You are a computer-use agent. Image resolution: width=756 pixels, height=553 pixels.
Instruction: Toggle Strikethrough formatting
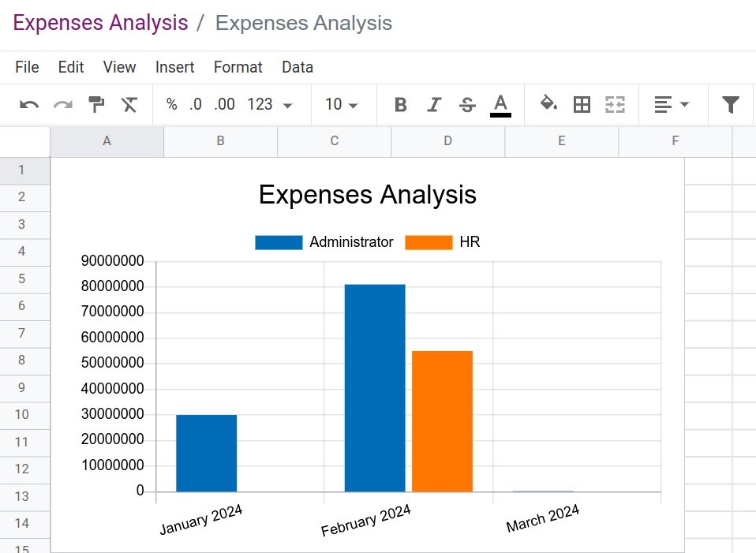[x=467, y=105]
